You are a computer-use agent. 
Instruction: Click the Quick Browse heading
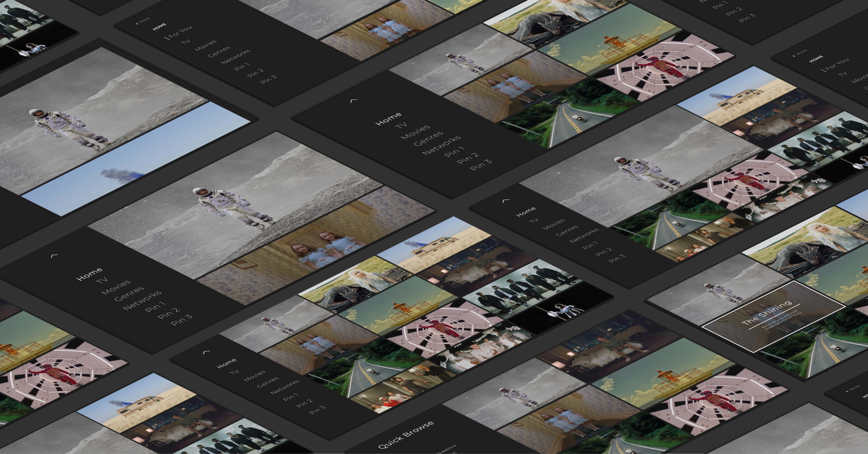point(406,435)
